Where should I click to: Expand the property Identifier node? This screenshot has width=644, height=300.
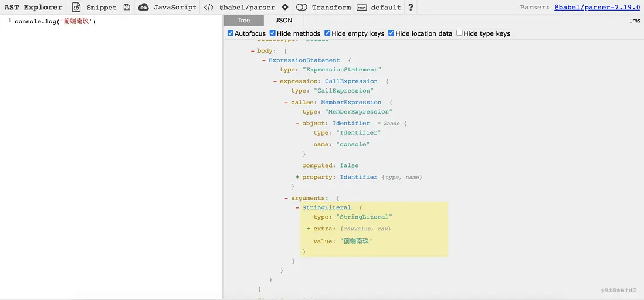[297, 178]
